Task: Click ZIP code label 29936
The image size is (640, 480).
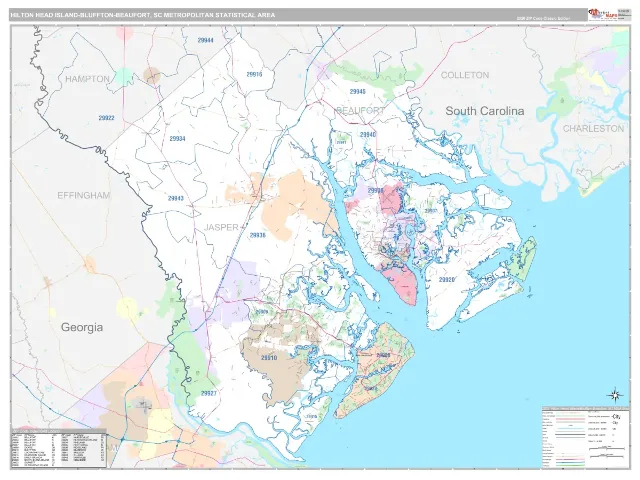Action: [x=258, y=235]
